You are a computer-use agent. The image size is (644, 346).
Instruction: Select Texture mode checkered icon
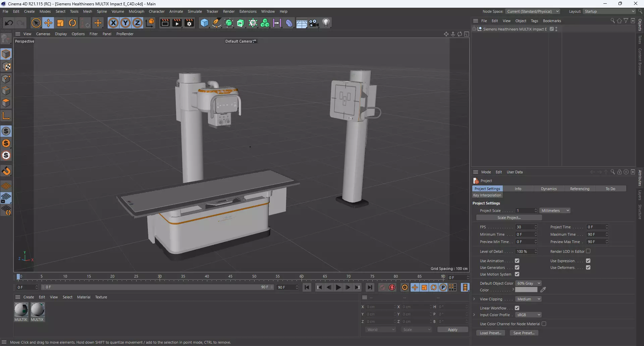pos(6,66)
